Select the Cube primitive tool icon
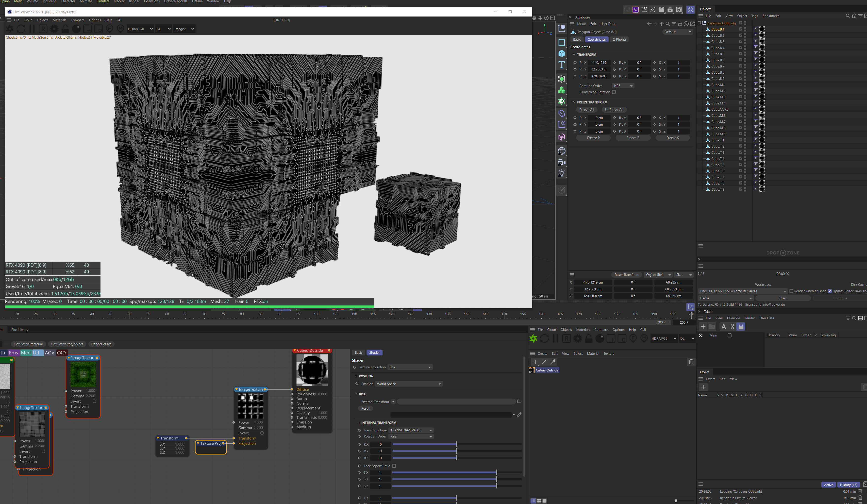This screenshot has height=504, width=867. tap(562, 54)
